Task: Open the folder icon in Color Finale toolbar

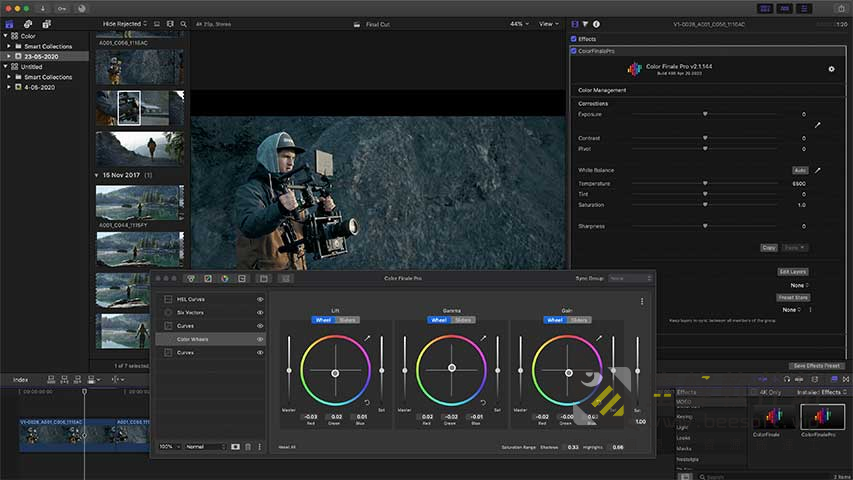Action: click(x=264, y=279)
